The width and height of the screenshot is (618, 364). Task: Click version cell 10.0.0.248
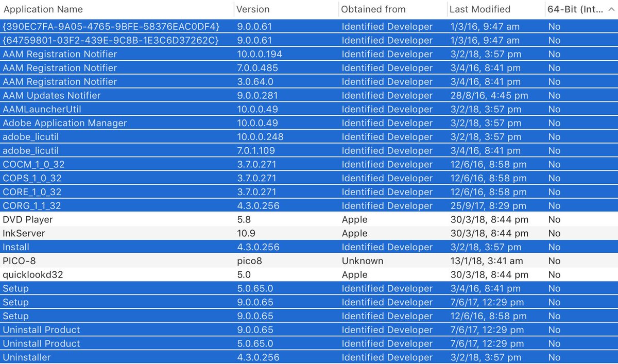point(260,137)
